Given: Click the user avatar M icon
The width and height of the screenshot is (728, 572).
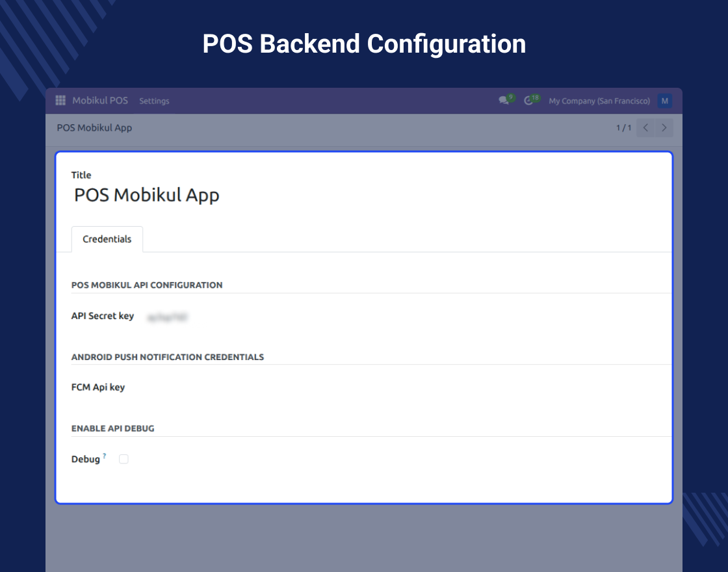Looking at the screenshot, I should [664, 101].
